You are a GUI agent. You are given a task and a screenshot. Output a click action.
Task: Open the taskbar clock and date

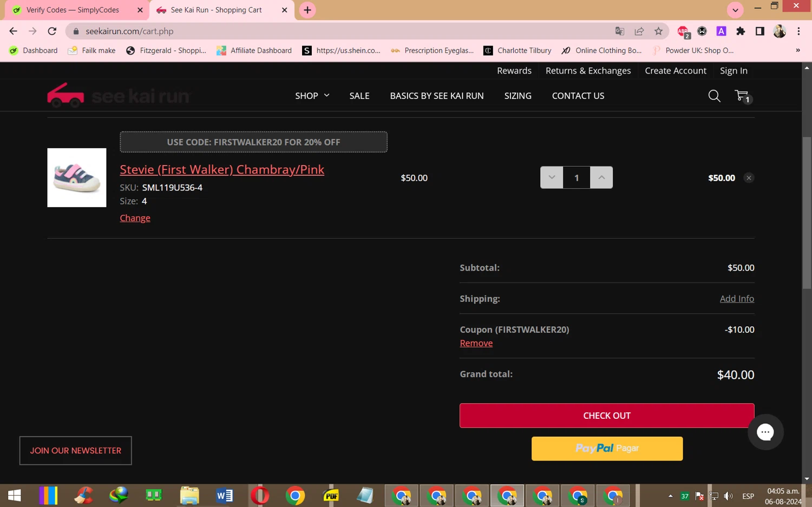click(x=783, y=496)
